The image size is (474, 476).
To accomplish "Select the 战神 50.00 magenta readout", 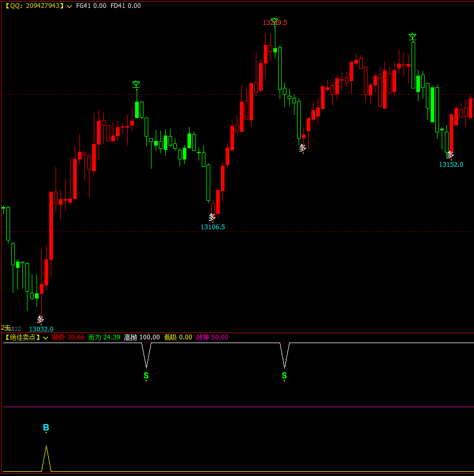I will click(212, 337).
